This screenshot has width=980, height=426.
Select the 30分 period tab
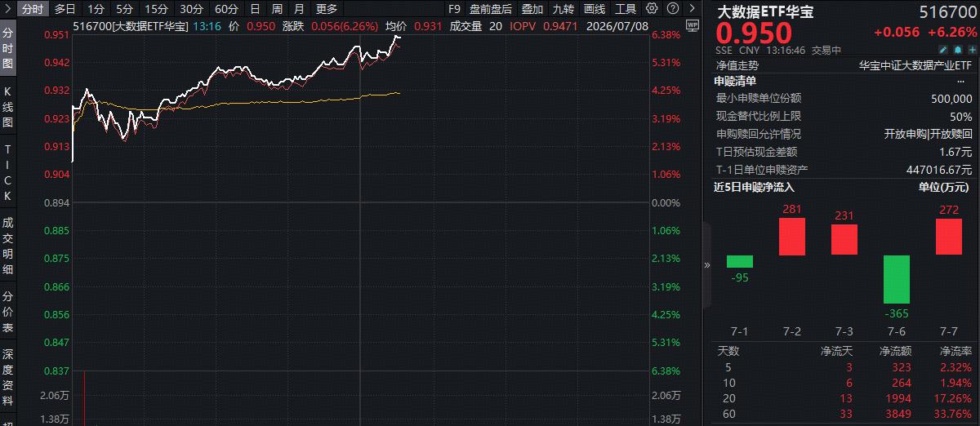[x=191, y=9]
